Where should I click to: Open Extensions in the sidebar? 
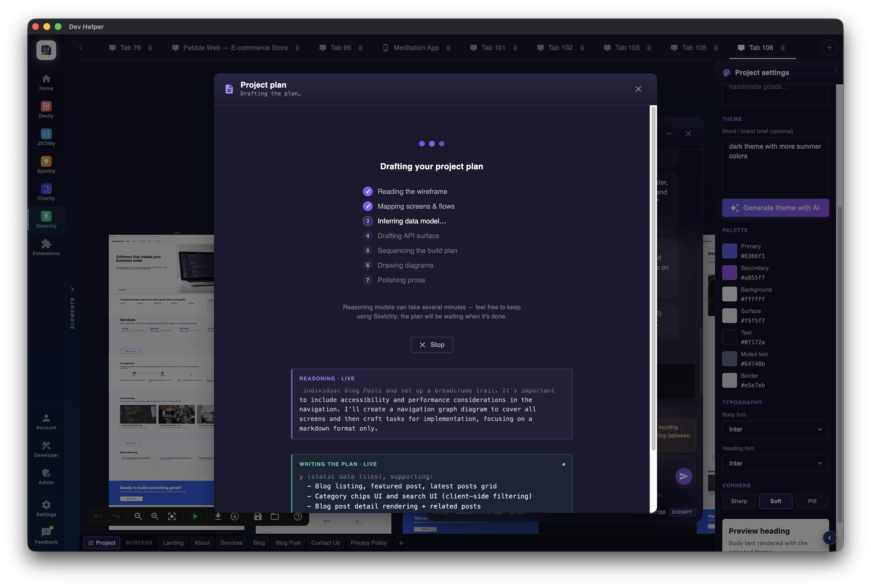(x=46, y=247)
